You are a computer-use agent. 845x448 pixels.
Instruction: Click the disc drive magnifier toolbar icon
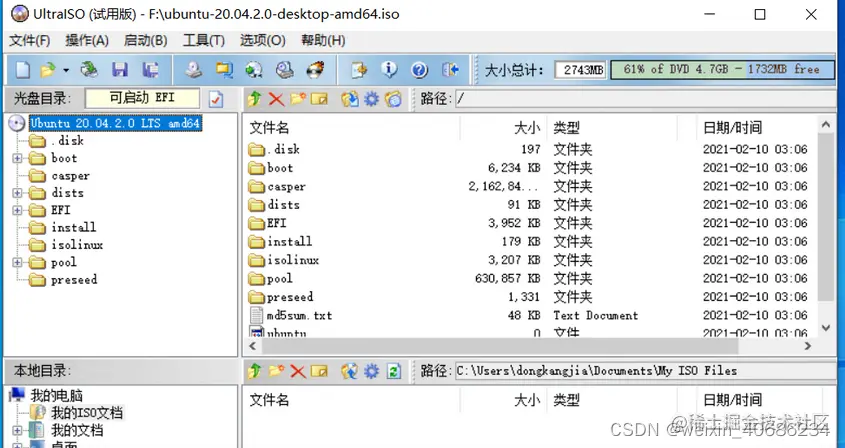tap(285, 70)
